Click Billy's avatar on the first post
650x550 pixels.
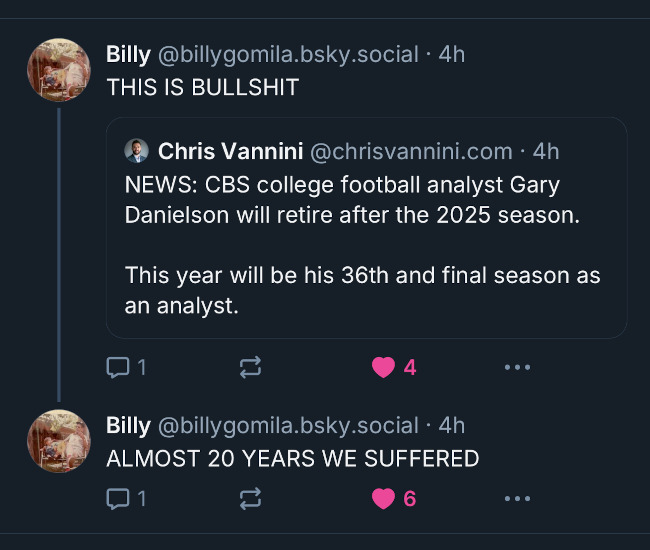point(58,70)
